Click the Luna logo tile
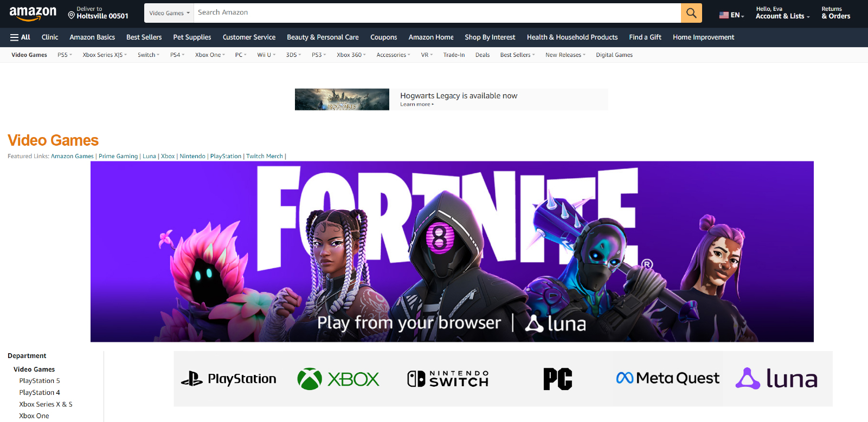The width and height of the screenshot is (868, 422). click(x=776, y=378)
